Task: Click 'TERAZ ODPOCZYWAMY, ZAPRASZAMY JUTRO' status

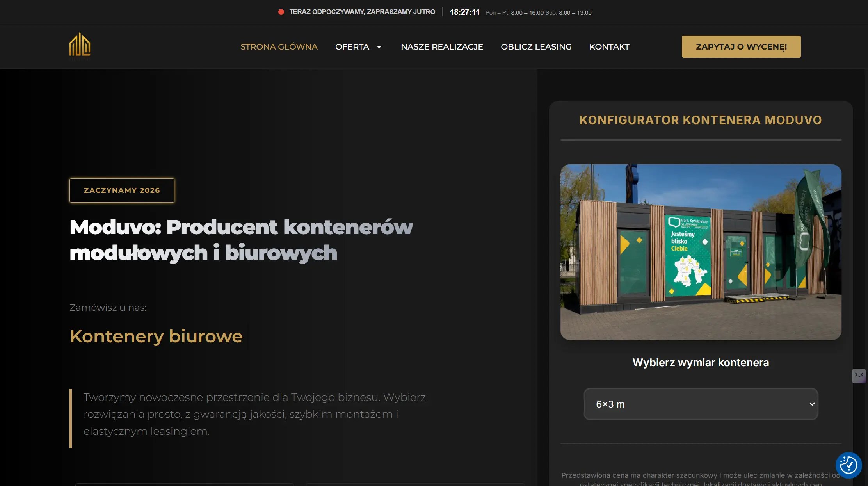Action: (x=362, y=12)
